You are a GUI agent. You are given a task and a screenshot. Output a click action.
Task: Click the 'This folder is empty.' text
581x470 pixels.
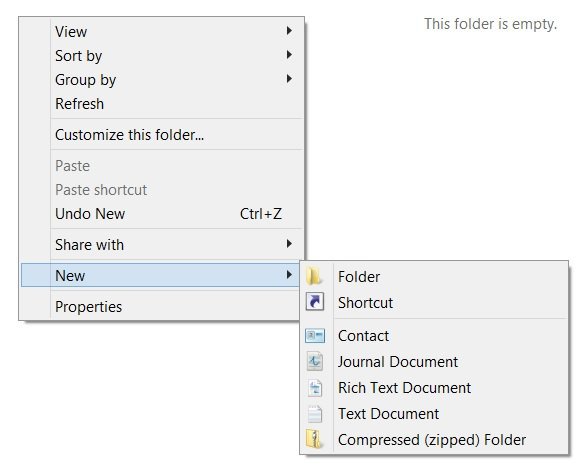tap(491, 24)
